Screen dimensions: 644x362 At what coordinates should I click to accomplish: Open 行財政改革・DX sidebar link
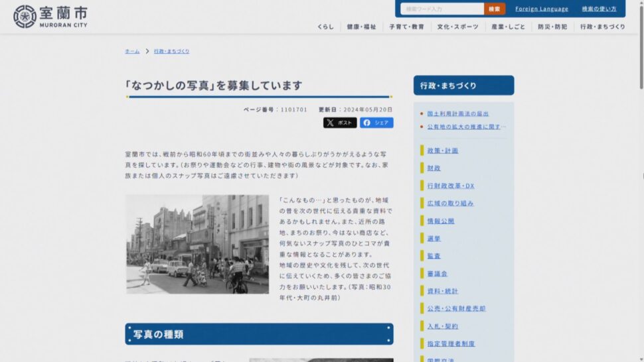451,186
